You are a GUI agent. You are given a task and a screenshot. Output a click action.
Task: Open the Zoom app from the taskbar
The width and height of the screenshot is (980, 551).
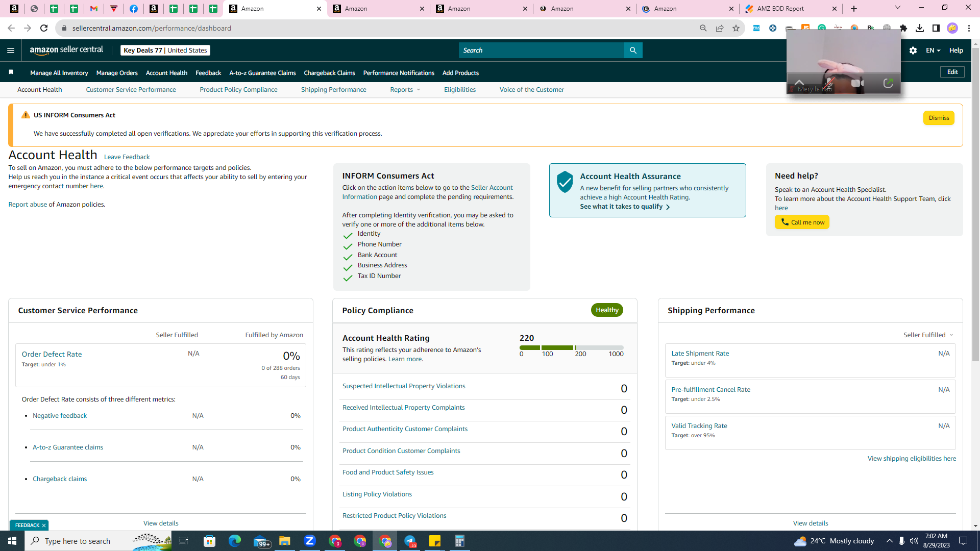tap(310, 541)
